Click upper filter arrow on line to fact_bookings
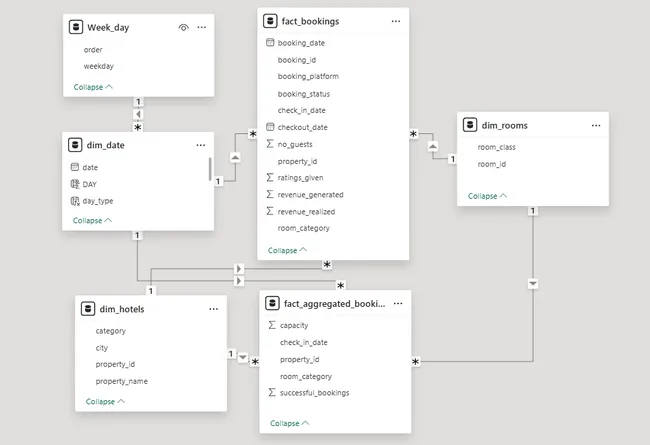The width and height of the screenshot is (650, 445). (239, 269)
